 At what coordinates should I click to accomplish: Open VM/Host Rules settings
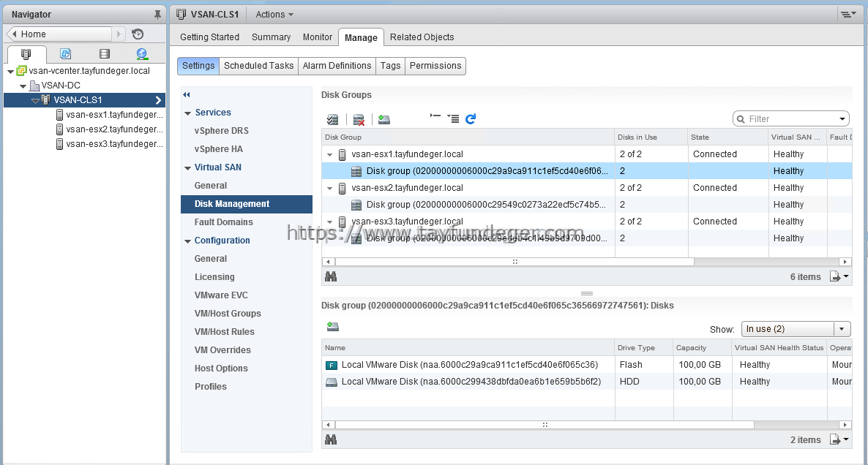pyautogui.click(x=224, y=331)
